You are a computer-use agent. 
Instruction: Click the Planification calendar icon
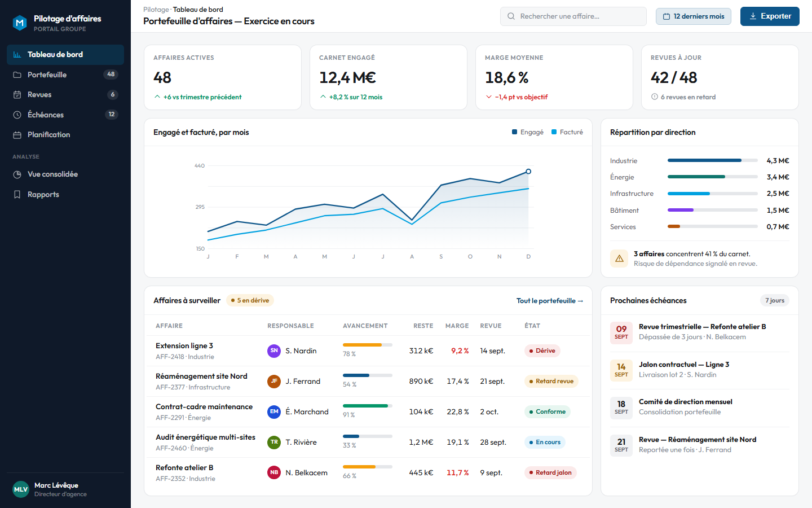point(17,135)
